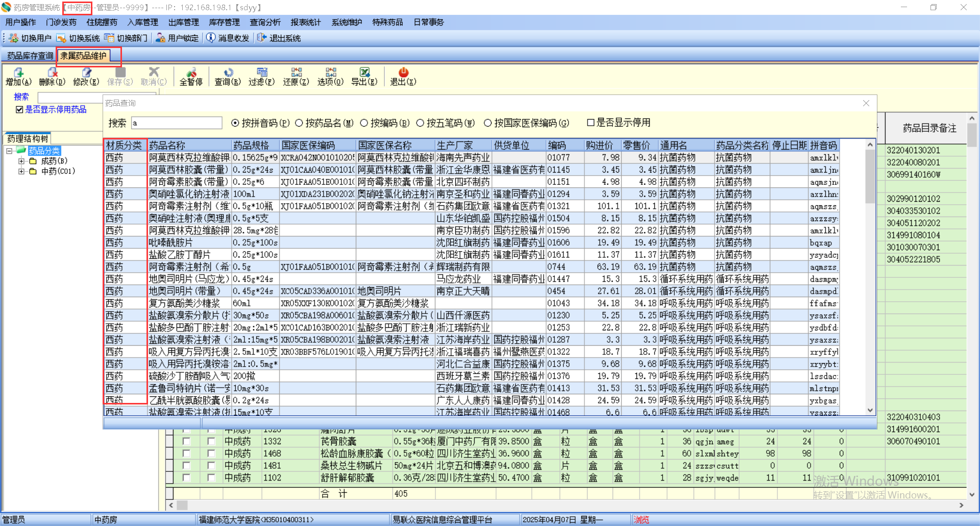Select the 按药品名(M) radio option
The height and width of the screenshot is (526, 980).
[x=299, y=123]
